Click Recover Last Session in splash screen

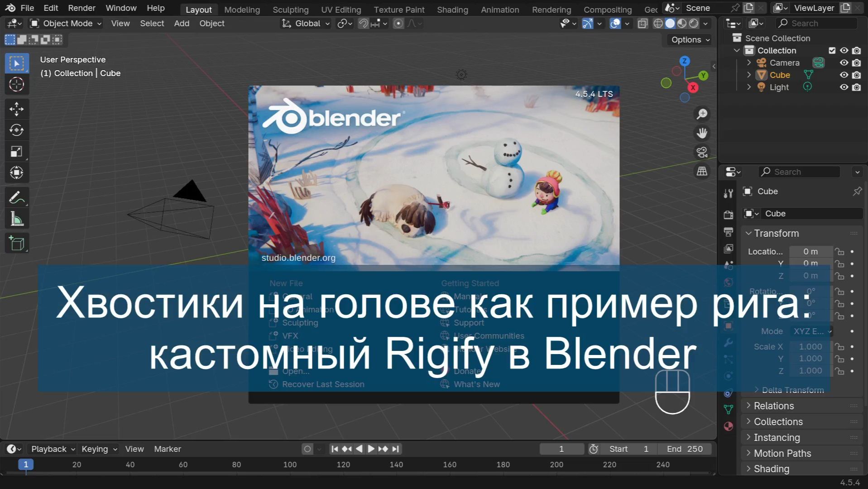pyautogui.click(x=323, y=384)
